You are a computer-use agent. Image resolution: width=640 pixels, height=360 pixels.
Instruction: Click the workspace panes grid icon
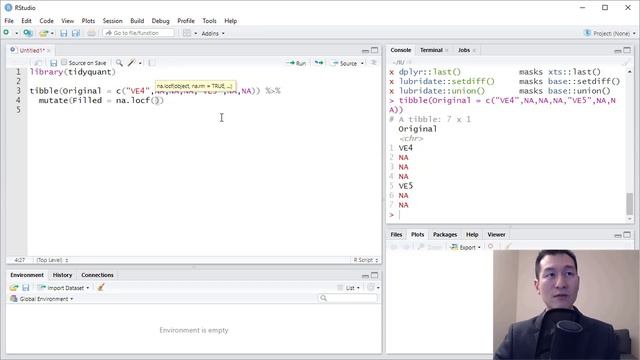pyautogui.click(x=187, y=33)
